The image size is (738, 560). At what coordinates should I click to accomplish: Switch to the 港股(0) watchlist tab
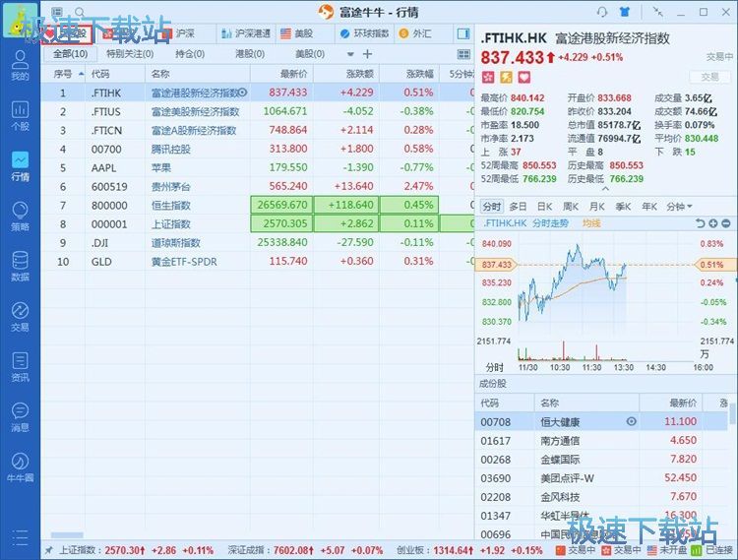(250, 54)
